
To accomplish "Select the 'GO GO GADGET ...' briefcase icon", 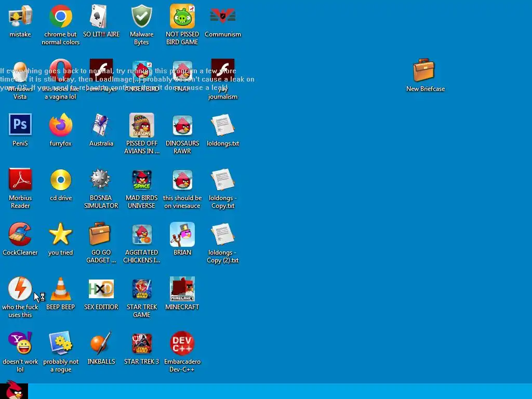I will point(100,234).
